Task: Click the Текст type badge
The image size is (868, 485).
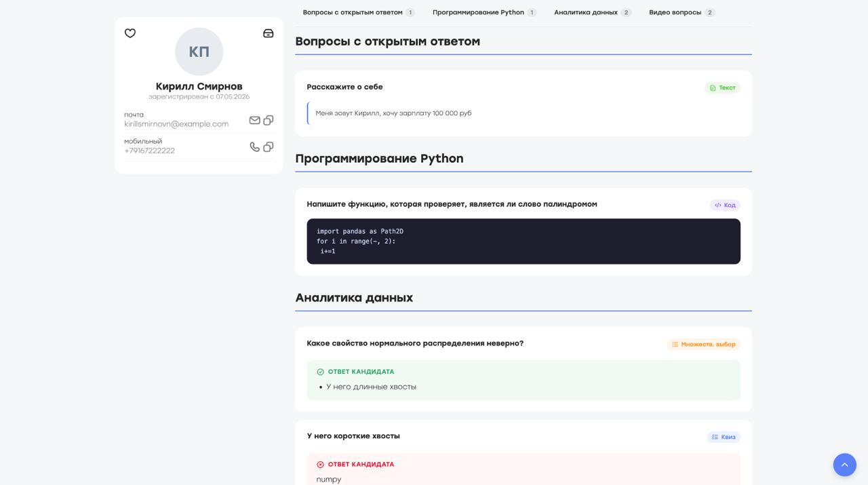Action: [722, 88]
